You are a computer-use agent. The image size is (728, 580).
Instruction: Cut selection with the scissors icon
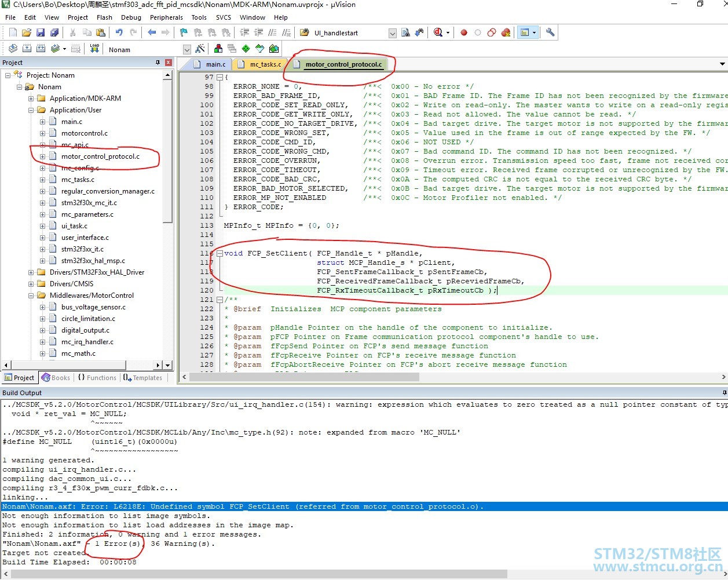pyautogui.click(x=73, y=32)
